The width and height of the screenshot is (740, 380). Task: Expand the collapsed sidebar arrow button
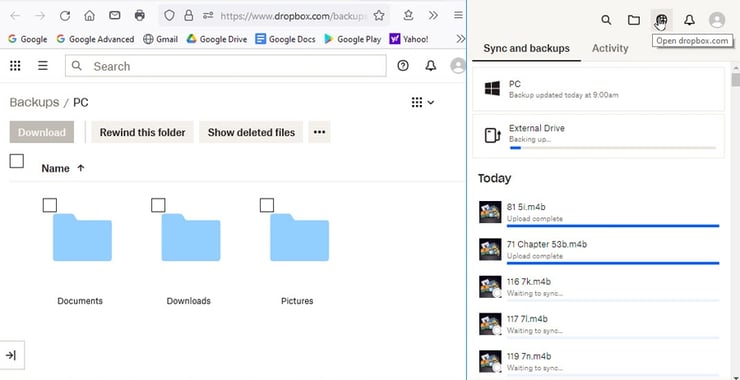[11, 355]
